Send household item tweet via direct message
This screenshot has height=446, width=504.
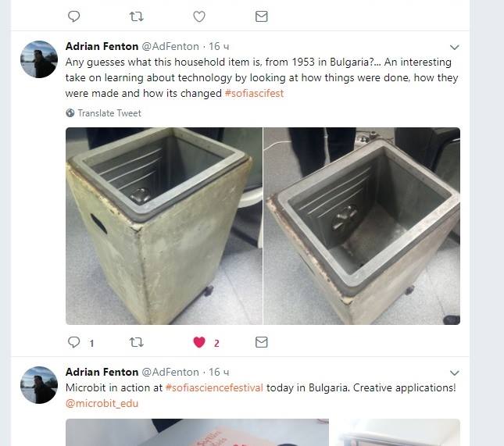261,342
